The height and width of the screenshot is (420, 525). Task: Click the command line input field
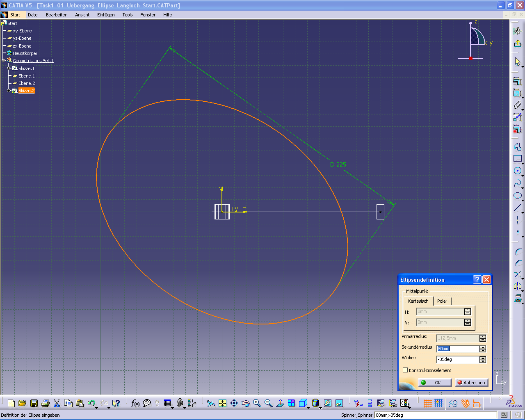coord(435,415)
